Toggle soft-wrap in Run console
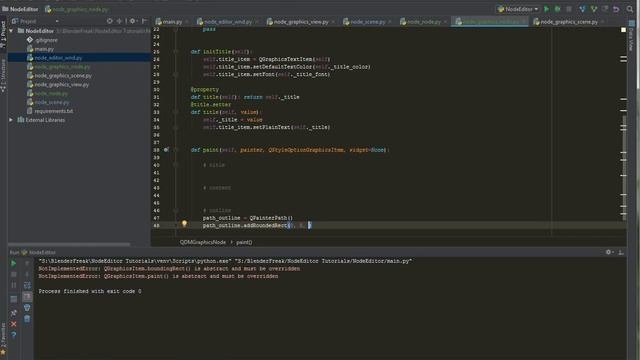The image size is (640, 360). [27, 285]
